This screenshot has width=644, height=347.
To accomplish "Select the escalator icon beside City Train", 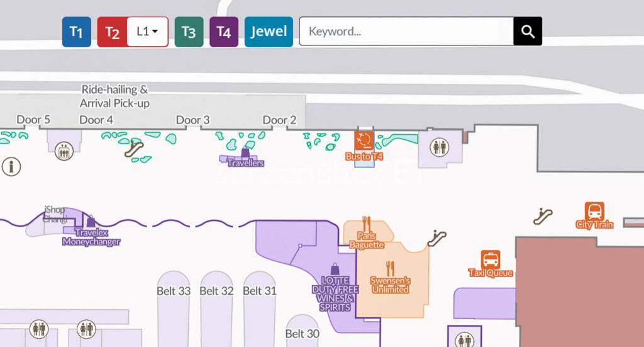I will pyautogui.click(x=543, y=216).
